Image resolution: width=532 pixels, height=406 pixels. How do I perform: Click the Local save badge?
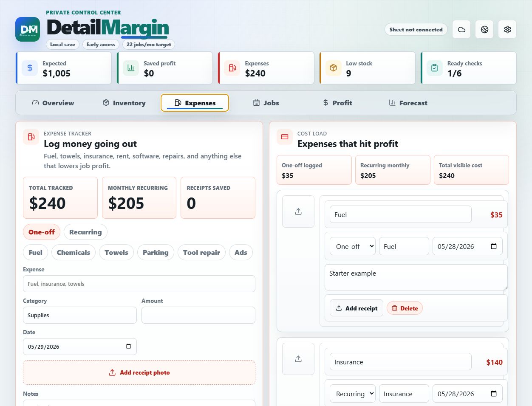pos(62,44)
